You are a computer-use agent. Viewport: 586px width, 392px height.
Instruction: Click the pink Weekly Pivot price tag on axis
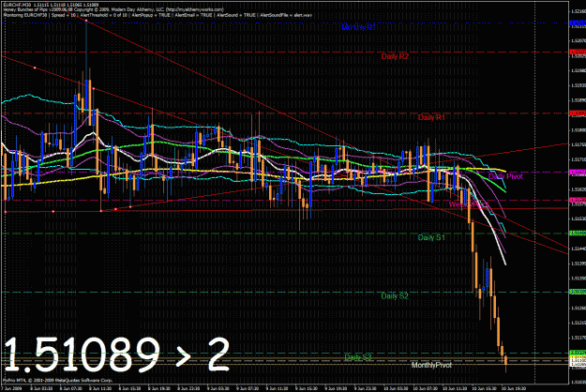[x=578, y=201]
